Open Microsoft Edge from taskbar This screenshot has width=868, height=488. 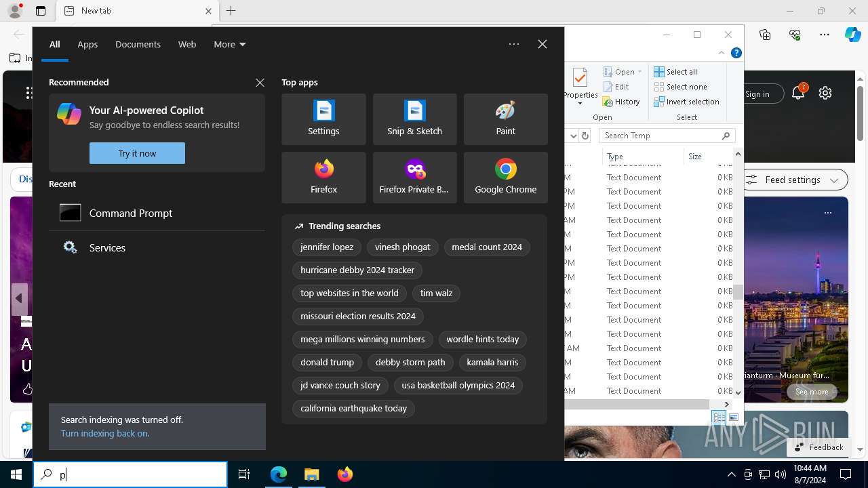click(x=279, y=474)
